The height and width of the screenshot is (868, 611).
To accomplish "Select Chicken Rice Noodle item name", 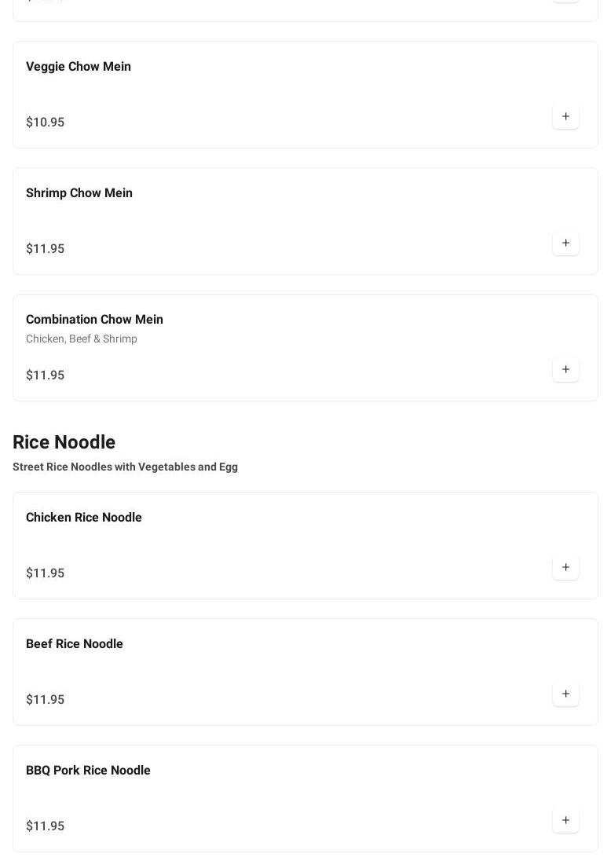I will click(x=83, y=517).
